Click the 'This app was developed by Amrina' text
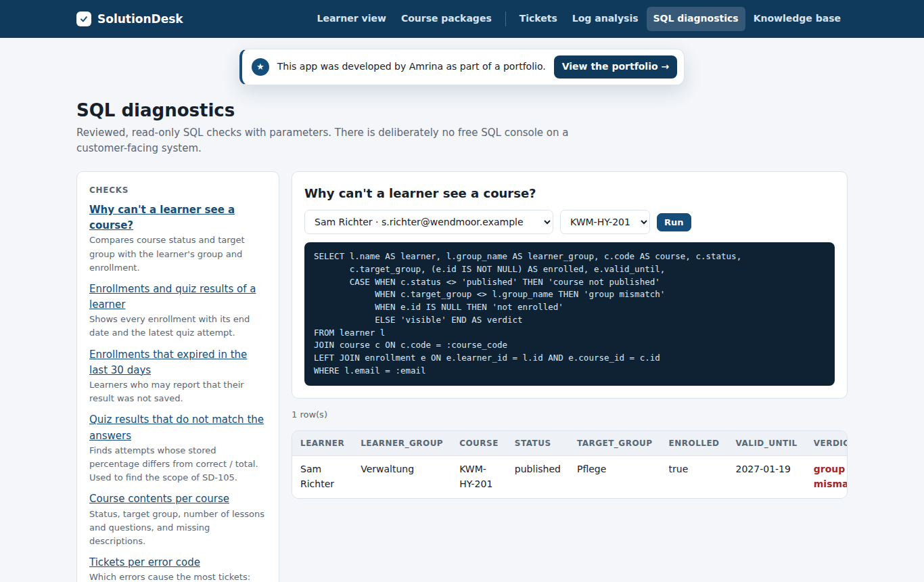The image size is (924, 582). coord(411,66)
